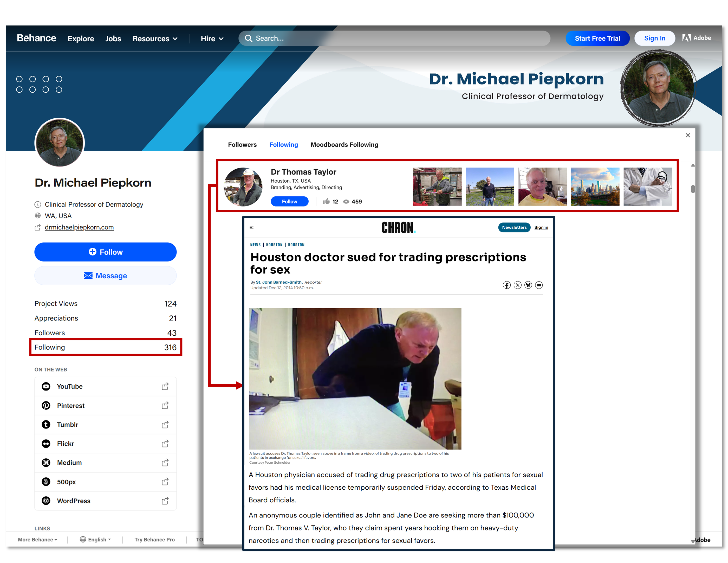
Task: Click the Followers count row
Action: 105,332
